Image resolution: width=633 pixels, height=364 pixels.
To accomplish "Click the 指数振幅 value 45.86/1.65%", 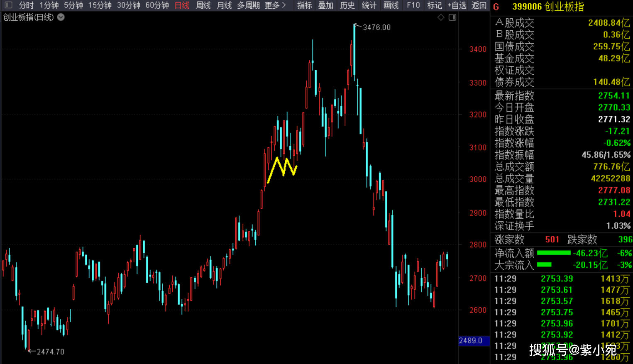I will 606,155.
